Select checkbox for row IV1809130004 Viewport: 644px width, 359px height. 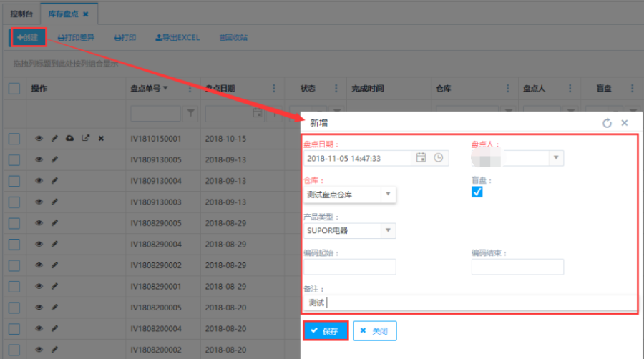(14, 181)
